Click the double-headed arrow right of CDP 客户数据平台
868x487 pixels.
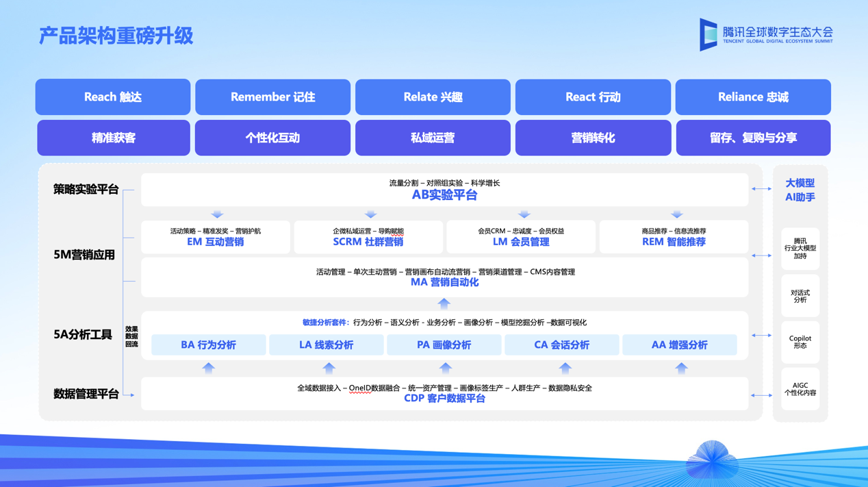[x=761, y=395]
